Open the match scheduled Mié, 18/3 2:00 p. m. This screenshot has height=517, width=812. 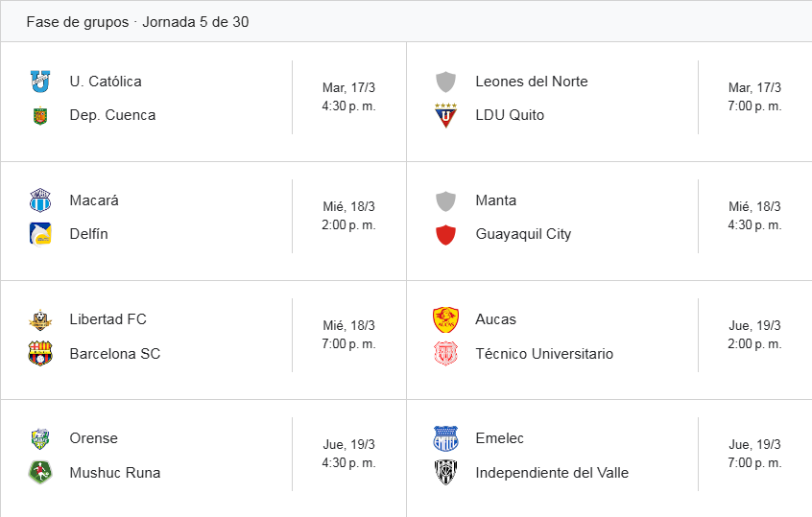click(348, 216)
